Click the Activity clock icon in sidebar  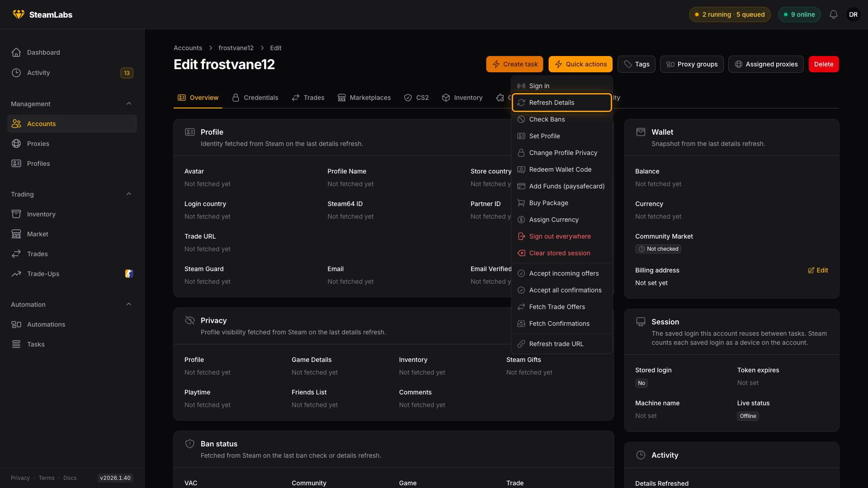tap(16, 73)
